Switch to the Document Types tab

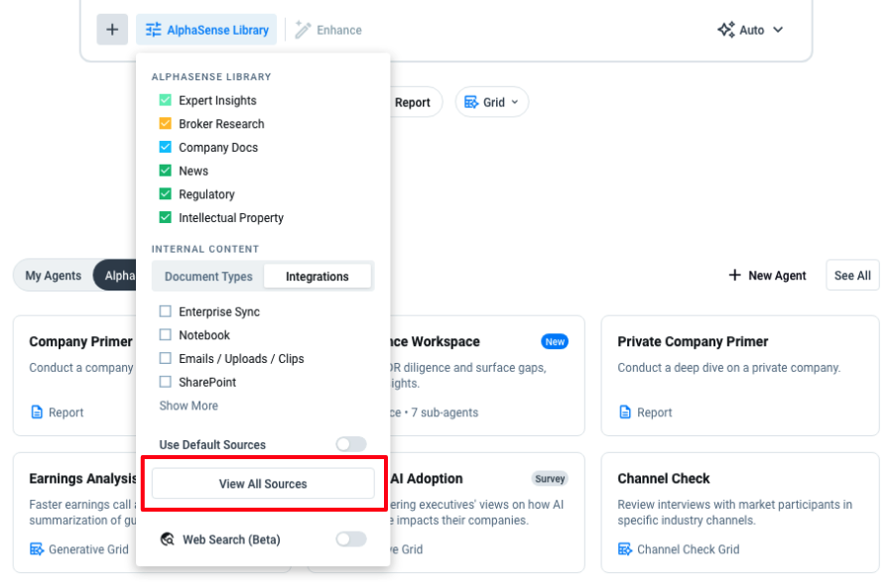(208, 277)
